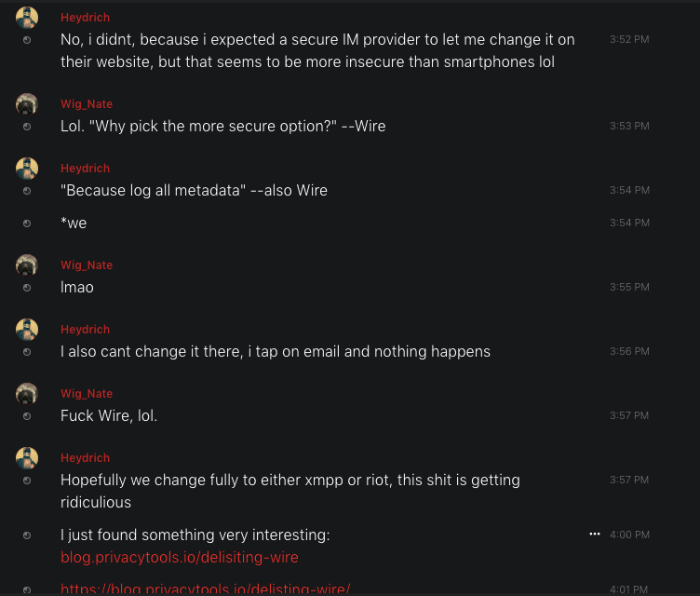Open the ellipsis menu on the 4:00 PM message
This screenshot has width=700, height=596.
click(x=595, y=535)
